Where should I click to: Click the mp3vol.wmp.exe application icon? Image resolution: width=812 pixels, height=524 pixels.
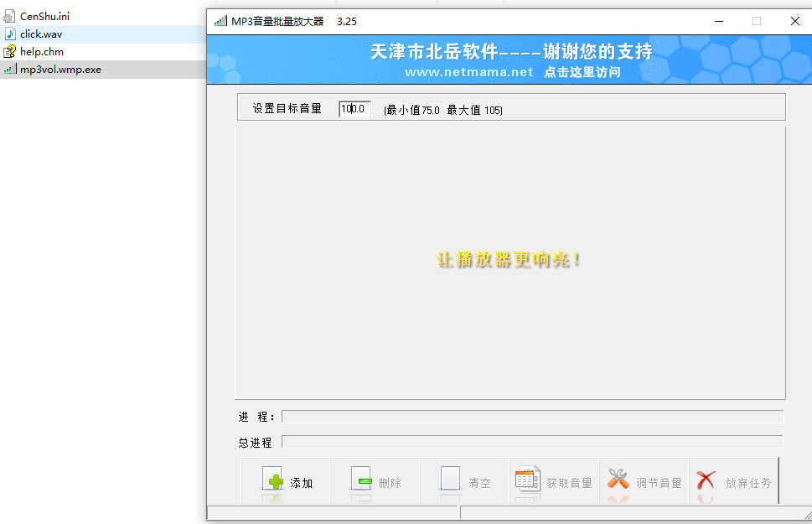10,69
